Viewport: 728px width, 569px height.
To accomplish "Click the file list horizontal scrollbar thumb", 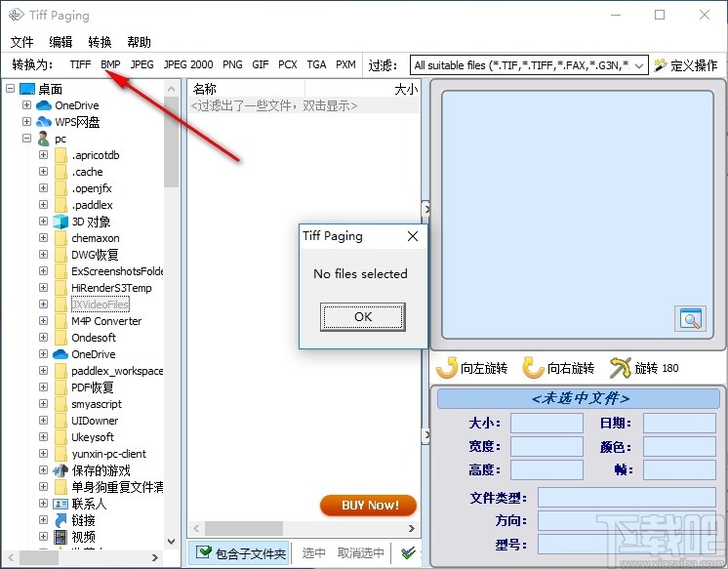I will tap(244, 528).
